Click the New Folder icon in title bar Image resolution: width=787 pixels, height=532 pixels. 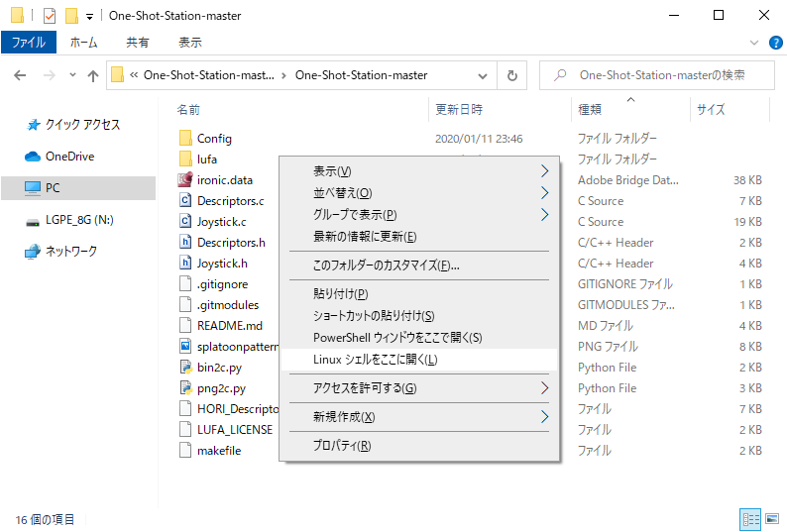(x=71, y=16)
